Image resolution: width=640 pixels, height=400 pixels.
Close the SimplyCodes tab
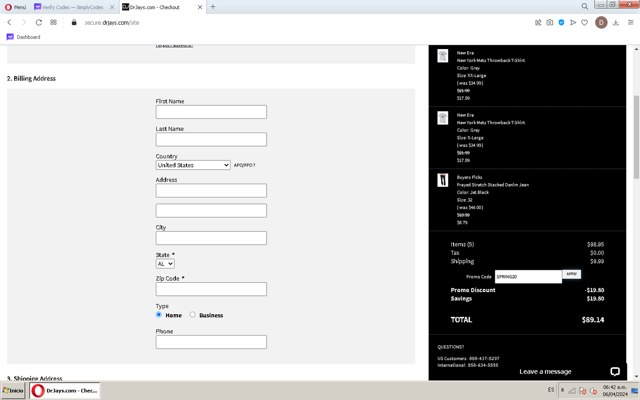pyautogui.click(x=112, y=7)
